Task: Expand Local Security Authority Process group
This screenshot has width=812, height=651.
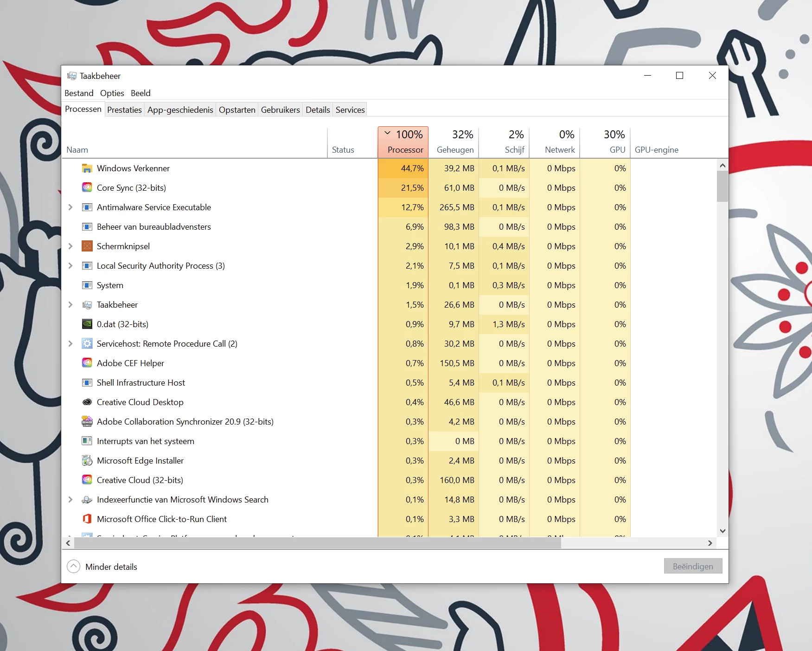Action: (x=70, y=266)
